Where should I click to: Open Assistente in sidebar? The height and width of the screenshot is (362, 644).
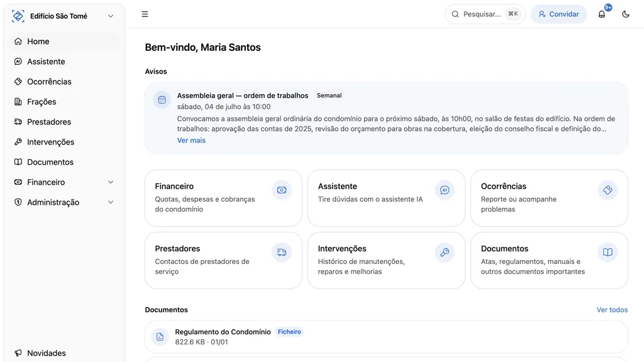65,62
